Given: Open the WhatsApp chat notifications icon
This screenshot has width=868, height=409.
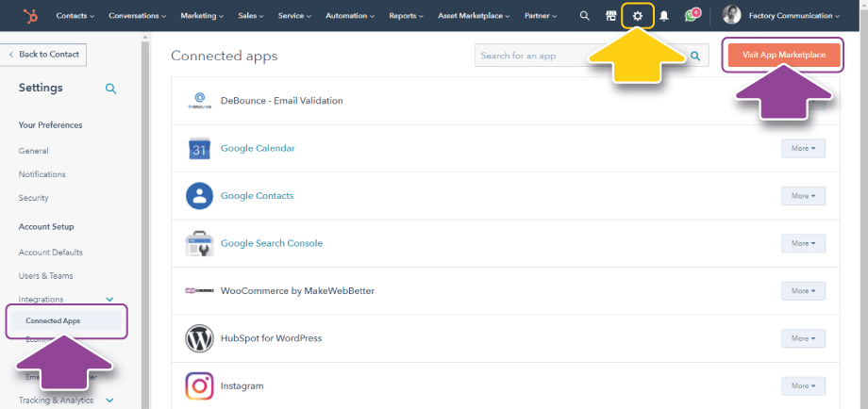Looking at the screenshot, I should (x=692, y=15).
